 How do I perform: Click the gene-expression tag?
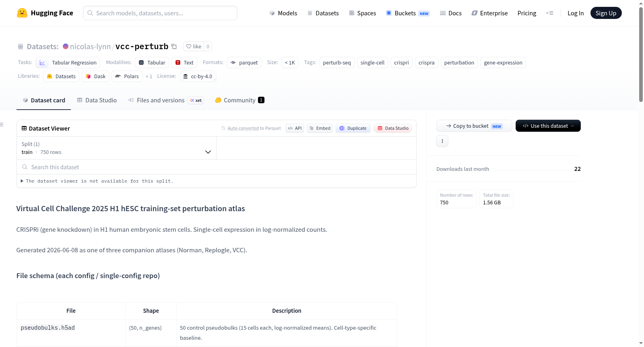pos(503,62)
